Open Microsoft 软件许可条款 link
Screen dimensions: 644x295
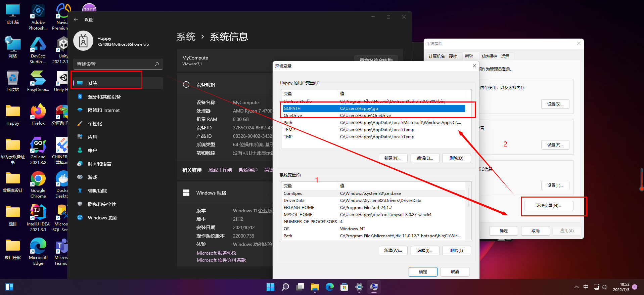point(221,260)
